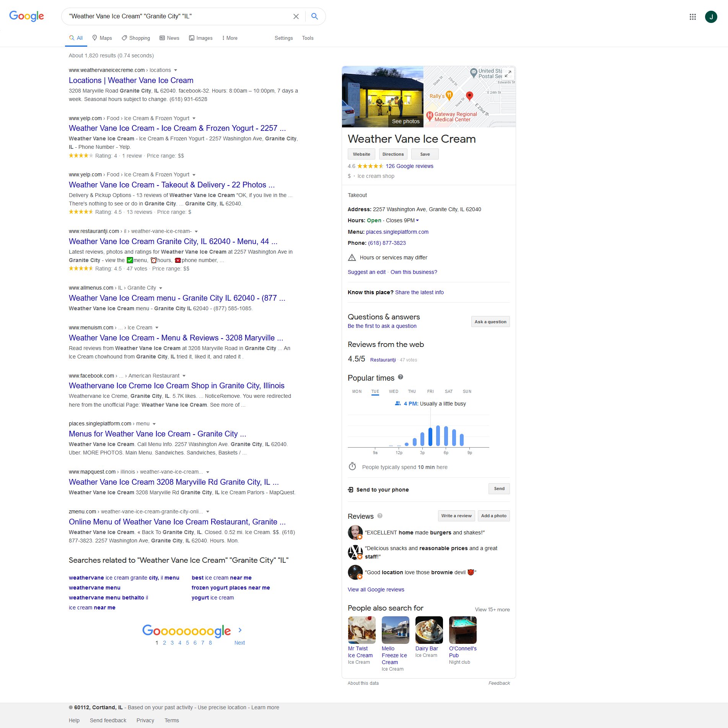Click Share the latest info link
The image size is (728, 728).
coord(419,292)
